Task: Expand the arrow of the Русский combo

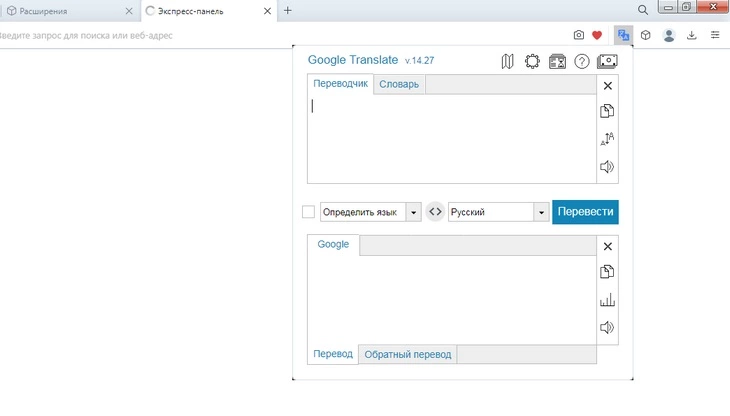Action: click(541, 212)
